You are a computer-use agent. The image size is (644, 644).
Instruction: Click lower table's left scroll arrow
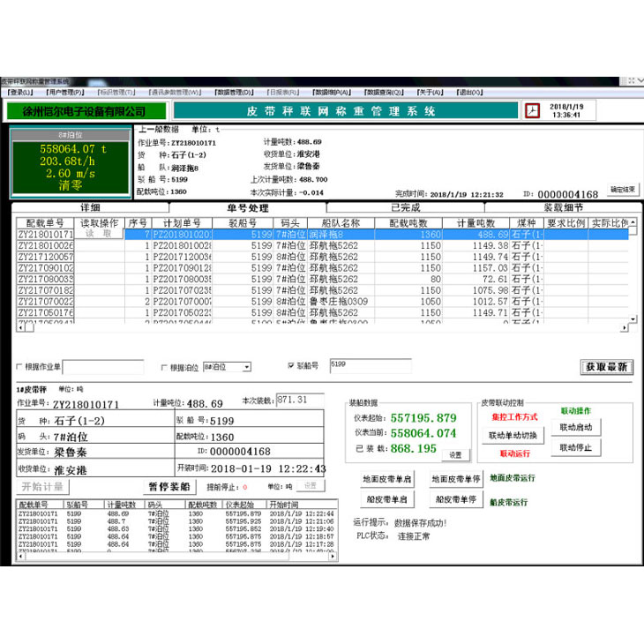pyautogui.click(x=21, y=556)
